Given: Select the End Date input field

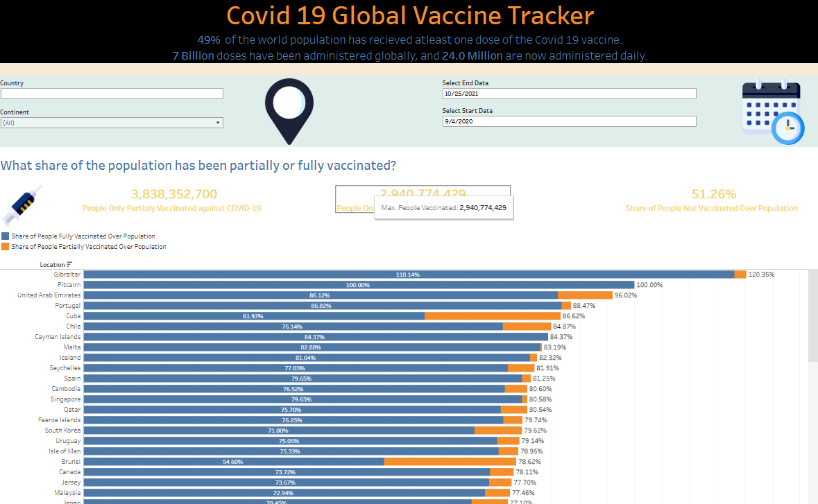Looking at the screenshot, I should click(569, 94).
